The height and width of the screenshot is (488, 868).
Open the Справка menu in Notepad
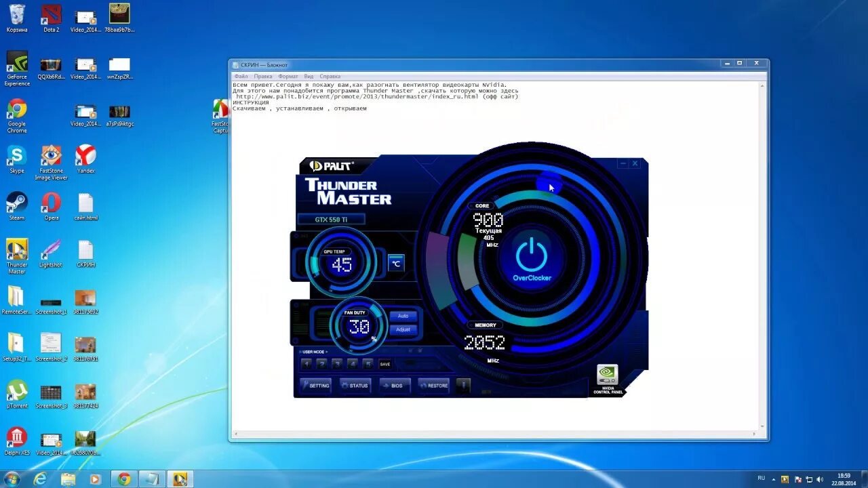[x=330, y=77]
